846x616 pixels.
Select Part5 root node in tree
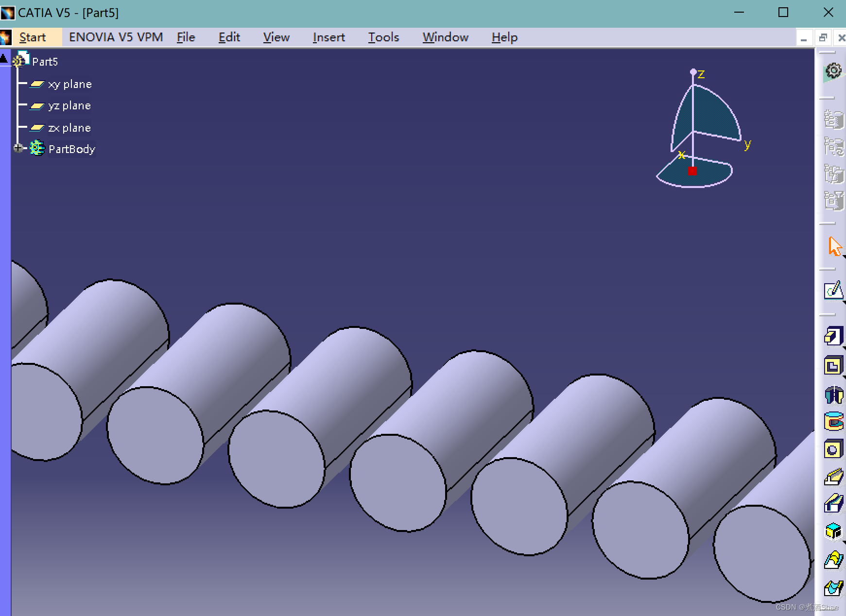pos(45,62)
